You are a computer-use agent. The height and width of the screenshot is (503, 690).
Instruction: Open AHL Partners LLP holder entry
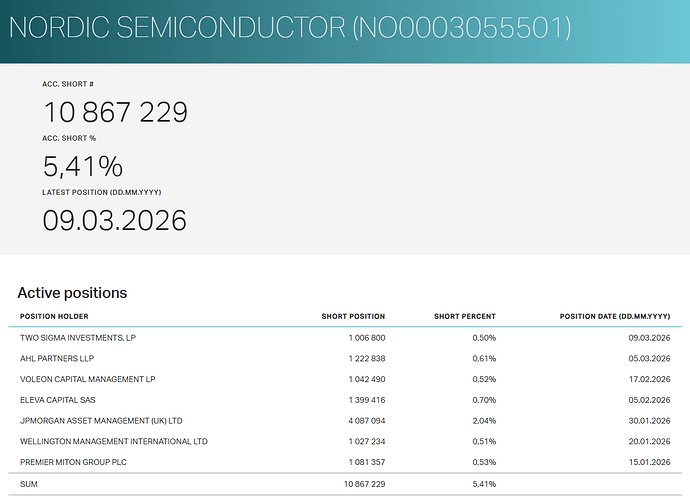point(58,359)
